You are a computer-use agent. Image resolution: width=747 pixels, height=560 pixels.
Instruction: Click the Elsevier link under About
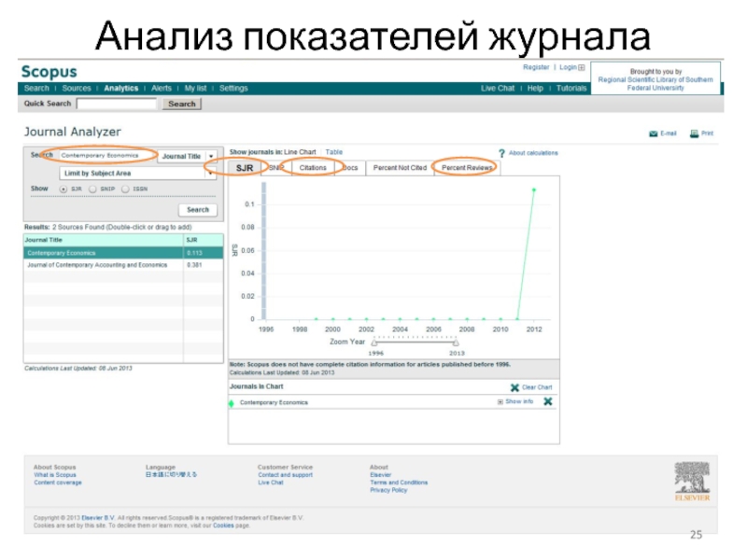[x=381, y=475]
